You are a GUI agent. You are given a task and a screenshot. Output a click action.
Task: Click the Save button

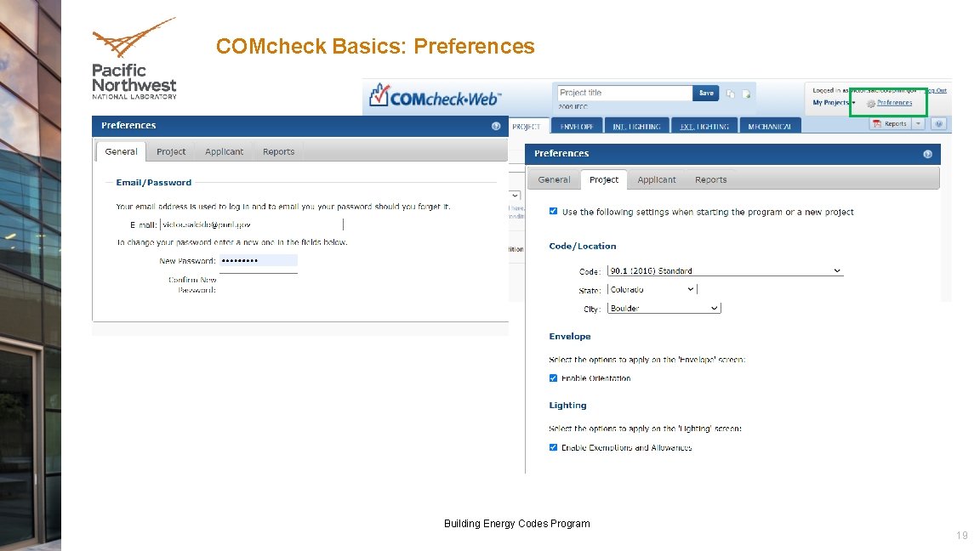point(706,93)
